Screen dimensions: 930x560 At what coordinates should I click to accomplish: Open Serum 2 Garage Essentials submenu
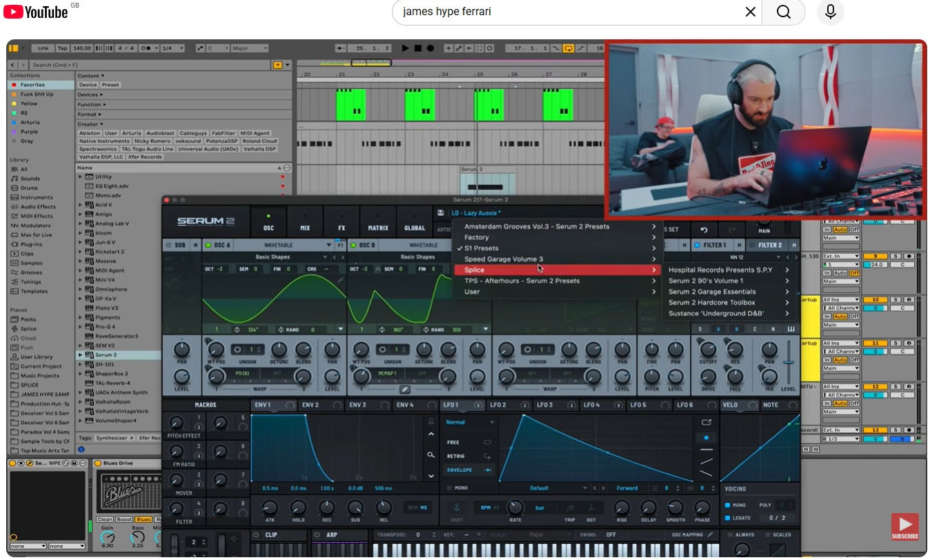click(x=729, y=292)
